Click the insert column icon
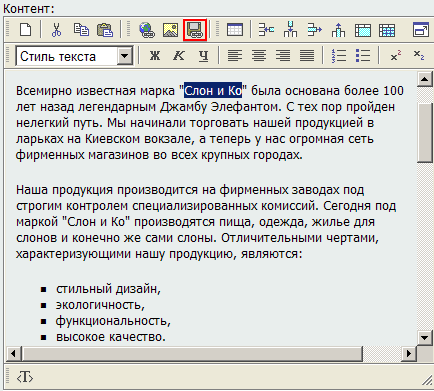 [290, 29]
